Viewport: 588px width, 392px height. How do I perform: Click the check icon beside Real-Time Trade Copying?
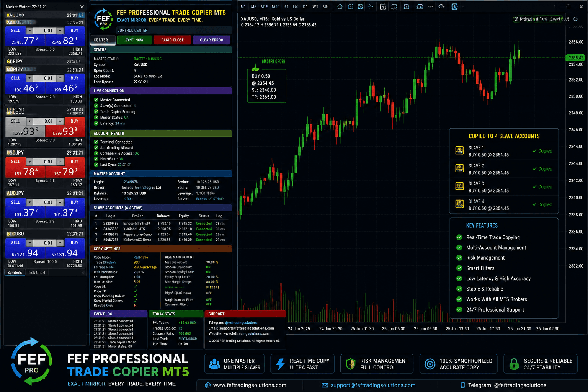[x=459, y=237]
